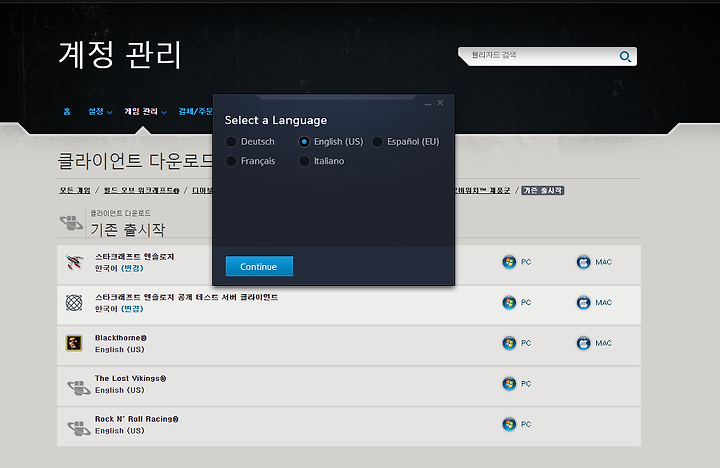
Task: Click the Blackthorne® title text
Action: tap(121, 338)
